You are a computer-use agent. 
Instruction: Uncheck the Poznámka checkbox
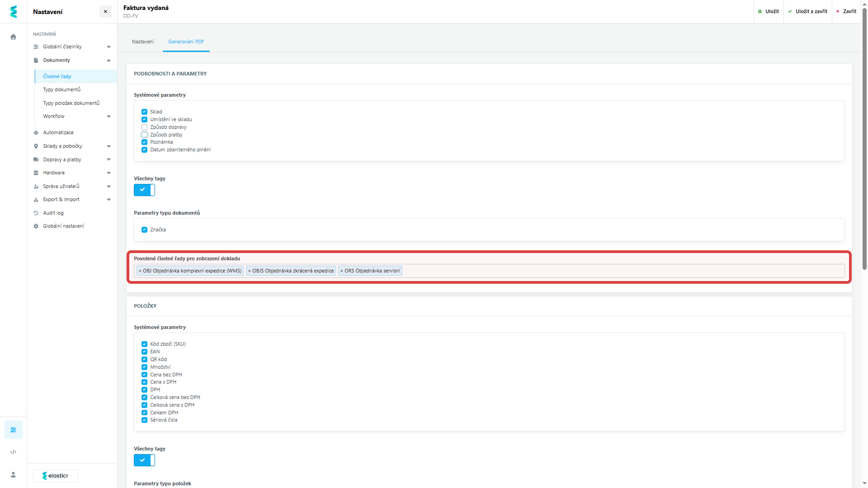[144, 142]
